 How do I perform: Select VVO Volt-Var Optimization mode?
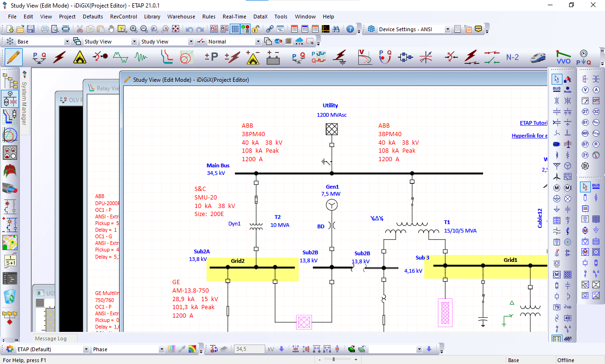(x=563, y=57)
